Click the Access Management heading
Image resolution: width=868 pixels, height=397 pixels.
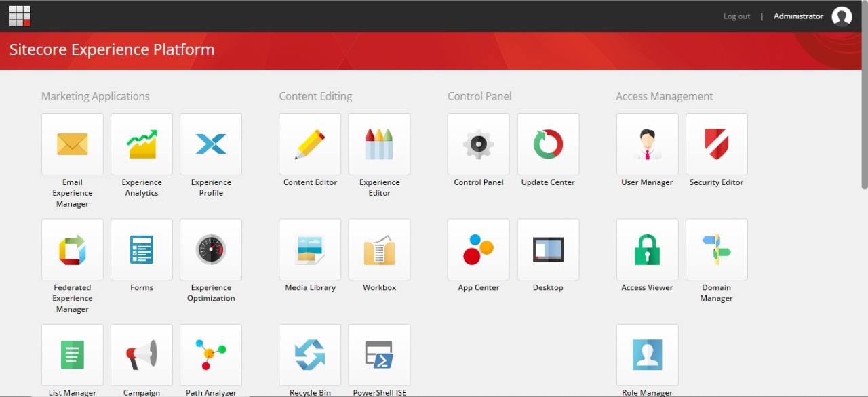[665, 96]
